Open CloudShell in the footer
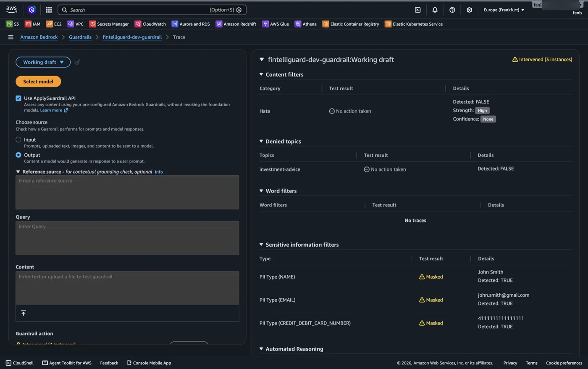588x369 pixels. tap(20, 363)
